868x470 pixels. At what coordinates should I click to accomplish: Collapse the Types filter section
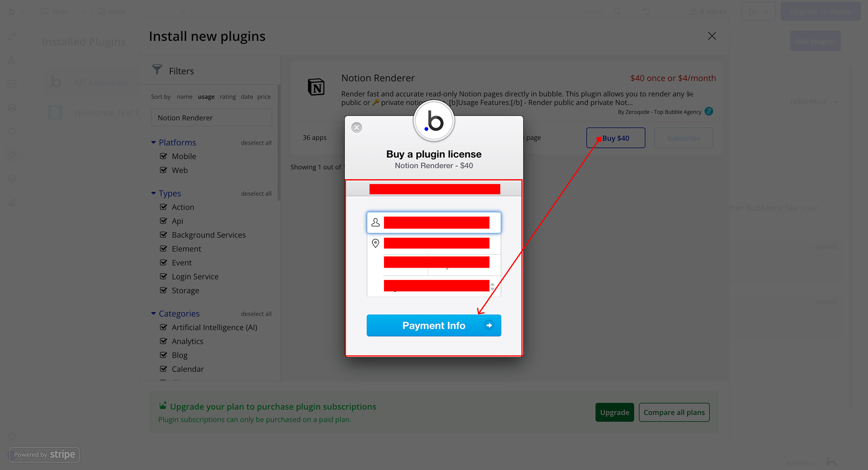pyautogui.click(x=153, y=193)
